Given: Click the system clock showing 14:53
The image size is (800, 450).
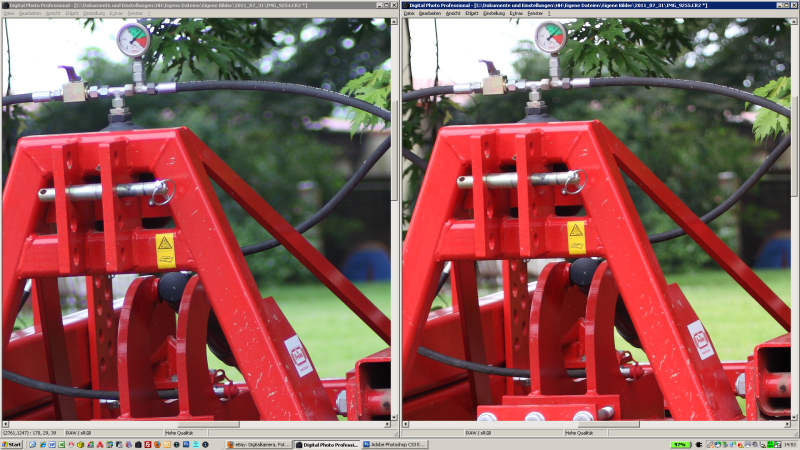Looking at the screenshot, I should click(x=790, y=445).
